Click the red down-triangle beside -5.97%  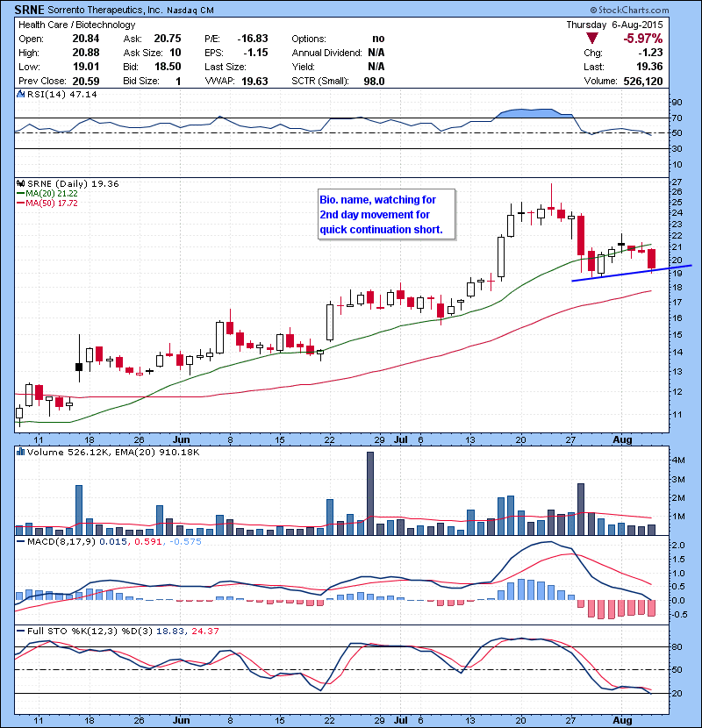point(591,38)
